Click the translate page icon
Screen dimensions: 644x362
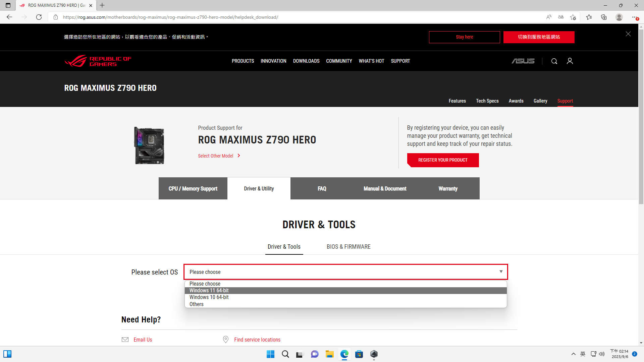[561, 17]
